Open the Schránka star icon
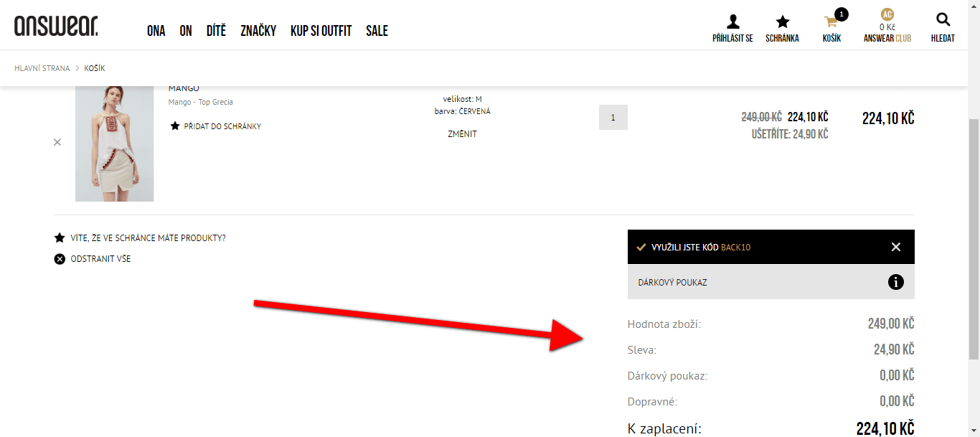980x437 pixels. coord(782,22)
